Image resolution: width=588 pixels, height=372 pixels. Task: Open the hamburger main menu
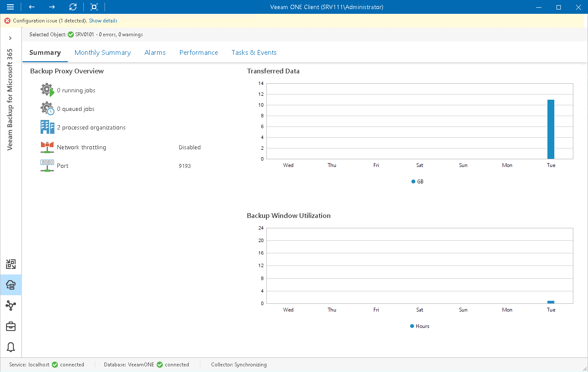10,7
